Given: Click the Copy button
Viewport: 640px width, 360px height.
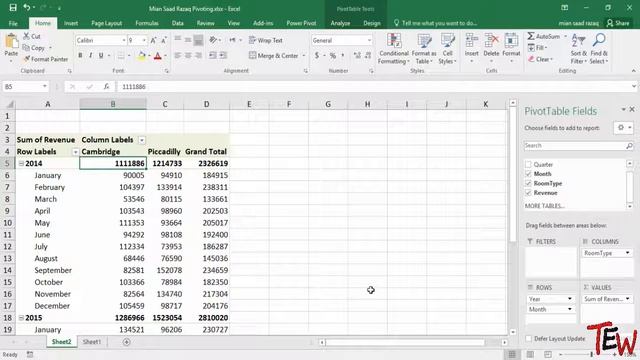Looking at the screenshot, I should tap(34, 48).
